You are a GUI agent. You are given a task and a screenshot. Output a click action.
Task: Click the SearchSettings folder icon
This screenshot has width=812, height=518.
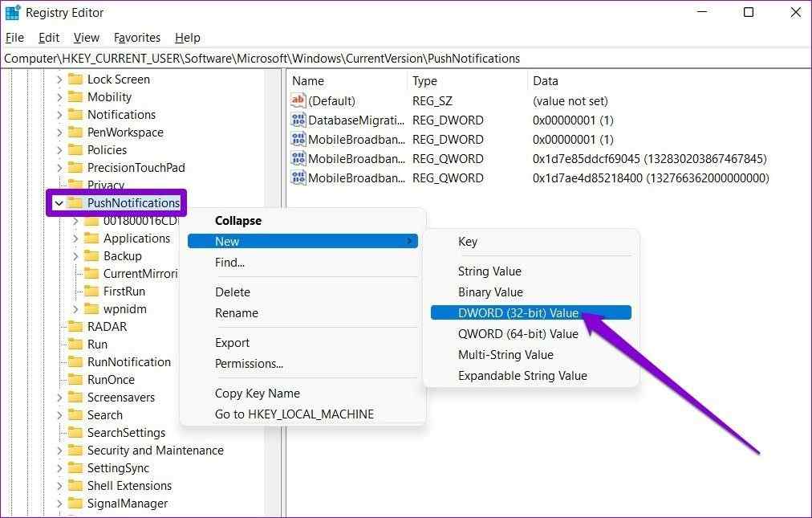coord(75,432)
